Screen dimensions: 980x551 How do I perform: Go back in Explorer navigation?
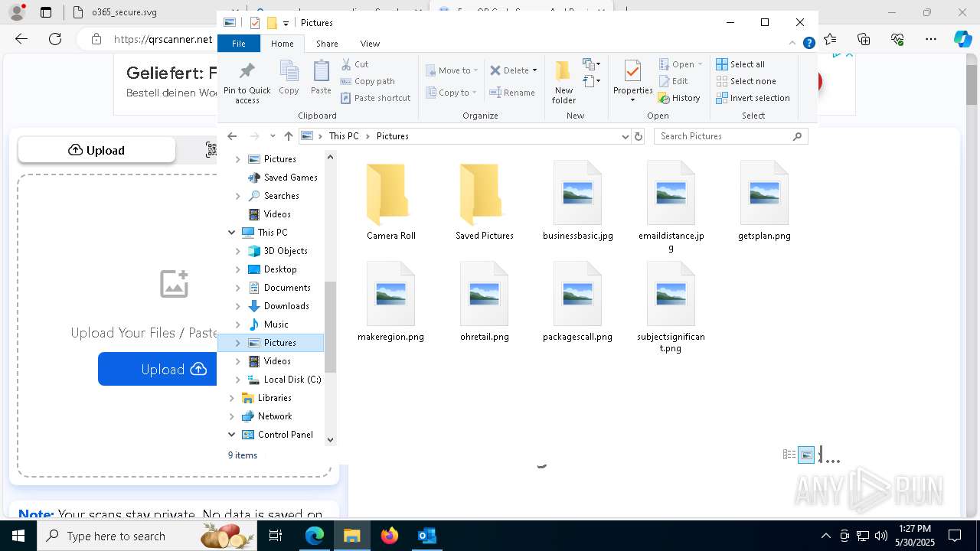pos(232,136)
